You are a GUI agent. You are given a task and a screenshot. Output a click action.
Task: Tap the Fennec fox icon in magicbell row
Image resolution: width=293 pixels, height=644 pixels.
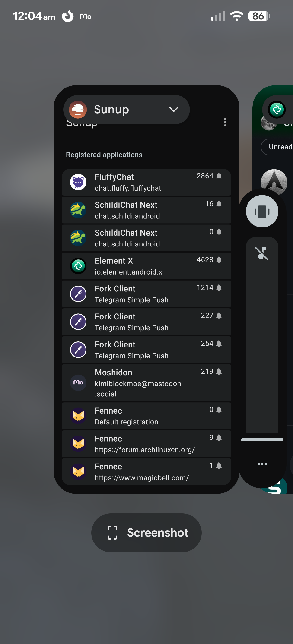pos(78,472)
